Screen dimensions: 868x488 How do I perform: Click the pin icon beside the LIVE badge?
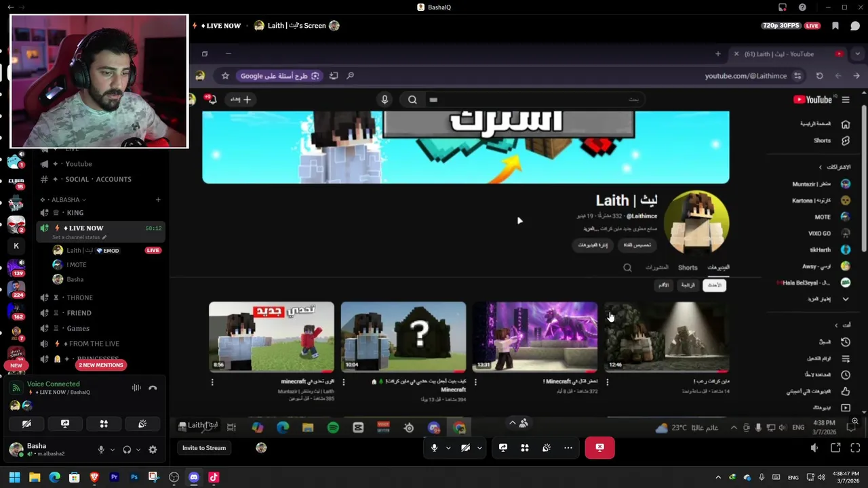coord(835,26)
